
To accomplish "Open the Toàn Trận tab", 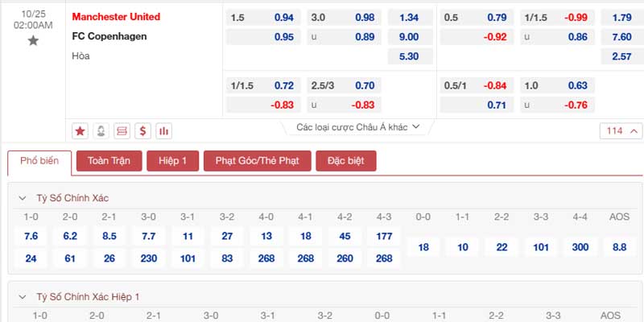I will pos(109,160).
